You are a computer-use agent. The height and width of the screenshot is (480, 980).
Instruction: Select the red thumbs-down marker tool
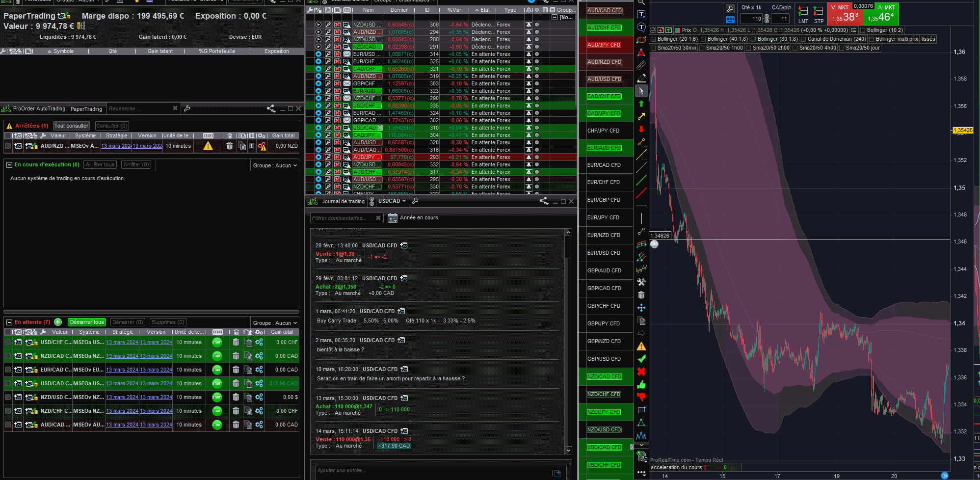(x=641, y=397)
